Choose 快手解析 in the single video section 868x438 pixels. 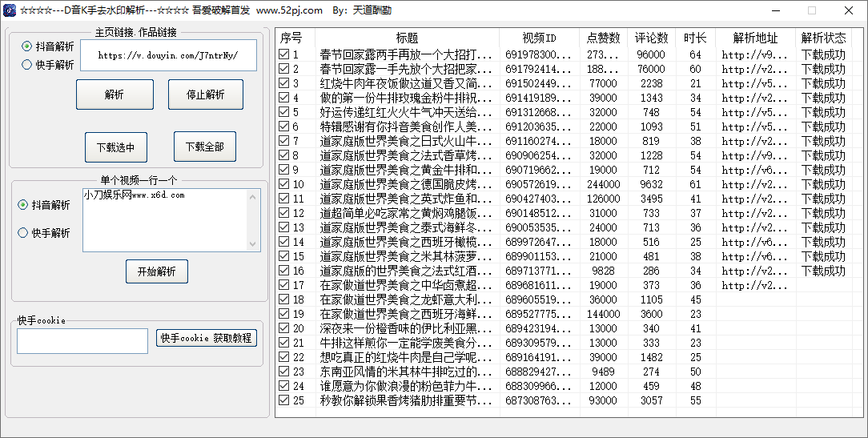pyautogui.click(x=23, y=233)
